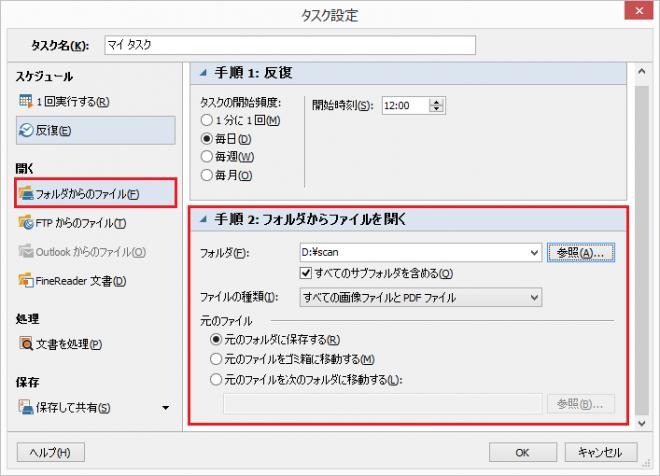The height and width of the screenshot is (476, 660).
Task: Click the 開始時刻 time field
Action: 406,106
